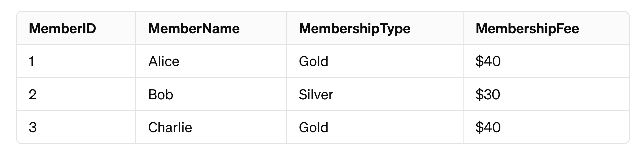Select MemberID cell with value 3
644x157 pixels.
(76, 127)
